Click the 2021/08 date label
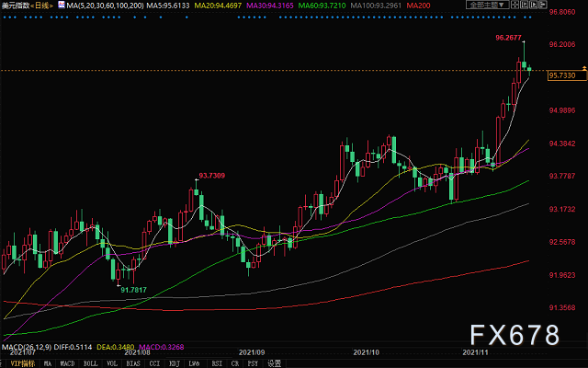Image resolution: width=588 pixels, height=368 pixels. point(137,352)
